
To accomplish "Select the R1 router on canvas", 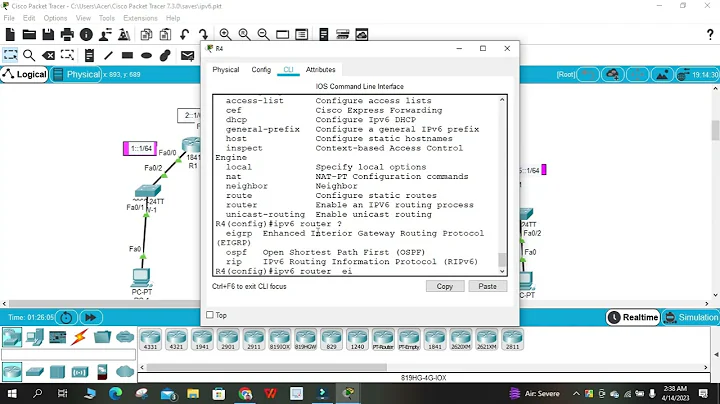I will coord(192,146).
